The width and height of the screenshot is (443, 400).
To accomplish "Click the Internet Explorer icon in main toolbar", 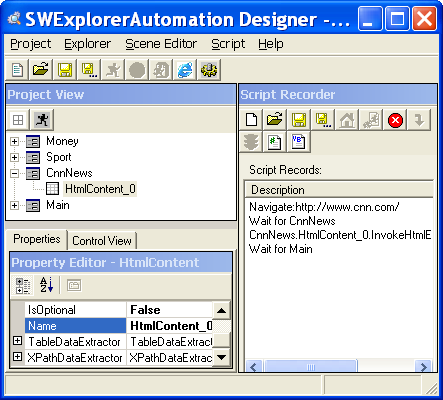I will [185, 70].
